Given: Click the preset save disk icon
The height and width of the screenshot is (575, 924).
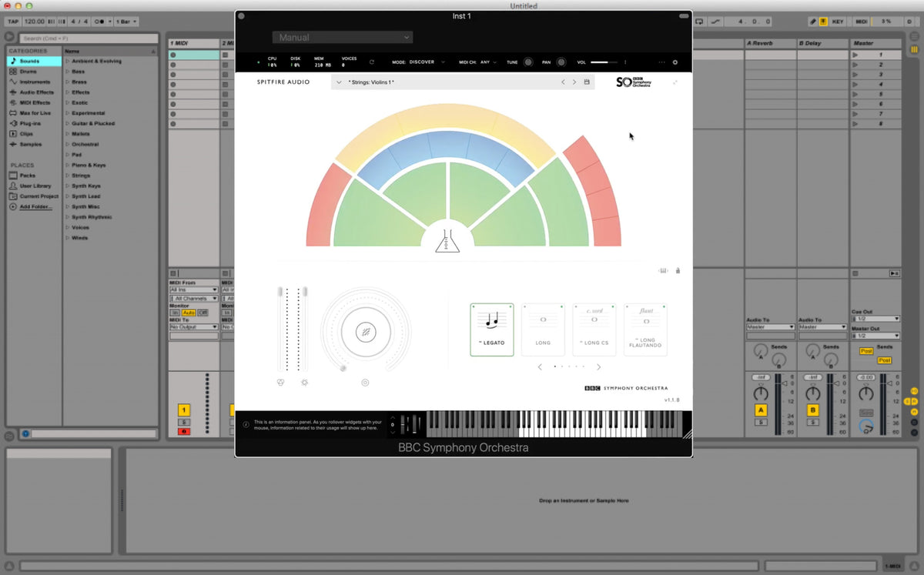Looking at the screenshot, I should pyautogui.click(x=587, y=82).
